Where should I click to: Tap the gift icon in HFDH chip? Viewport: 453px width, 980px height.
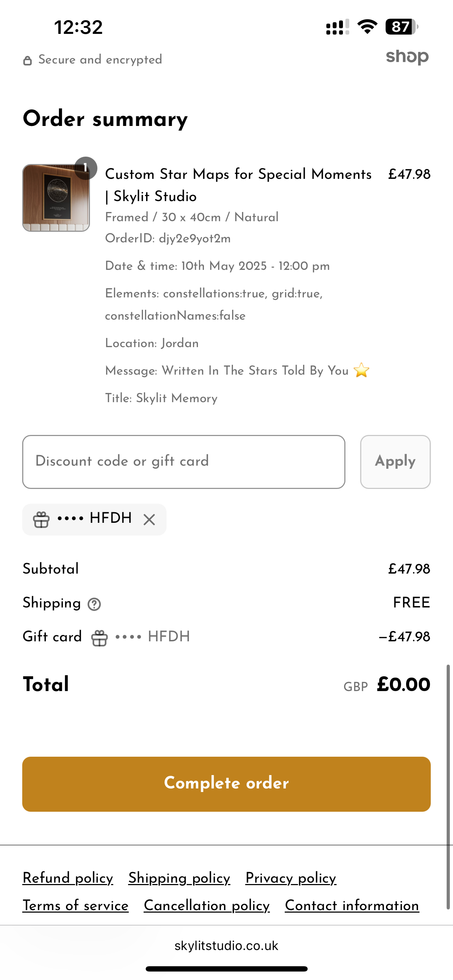(x=41, y=520)
